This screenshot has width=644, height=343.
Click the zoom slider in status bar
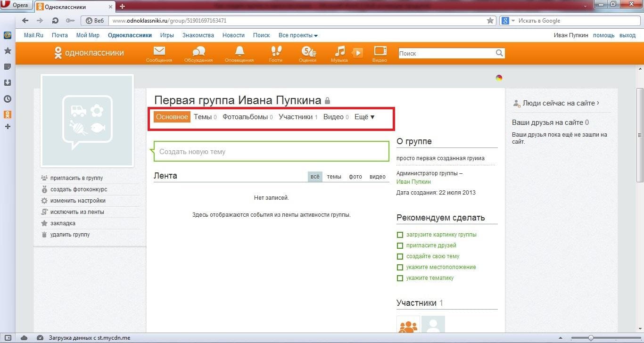pyautogui.click(x=591, y=338)
